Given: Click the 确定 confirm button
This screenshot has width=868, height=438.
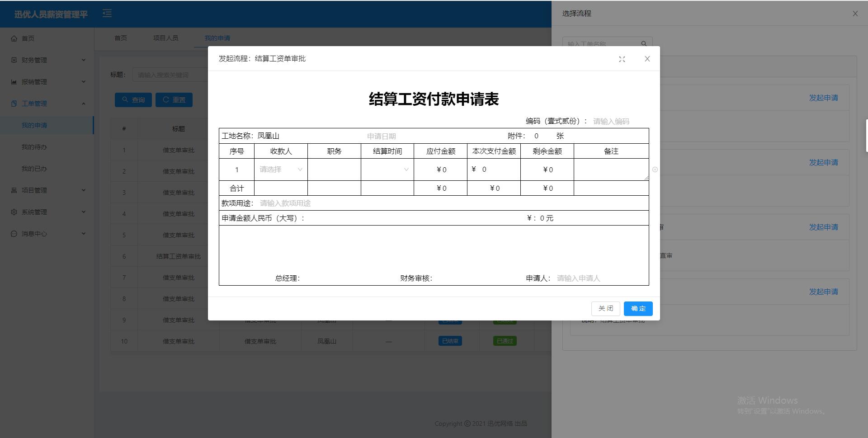Looking at the screenshot, I should (x=638, y=308).
